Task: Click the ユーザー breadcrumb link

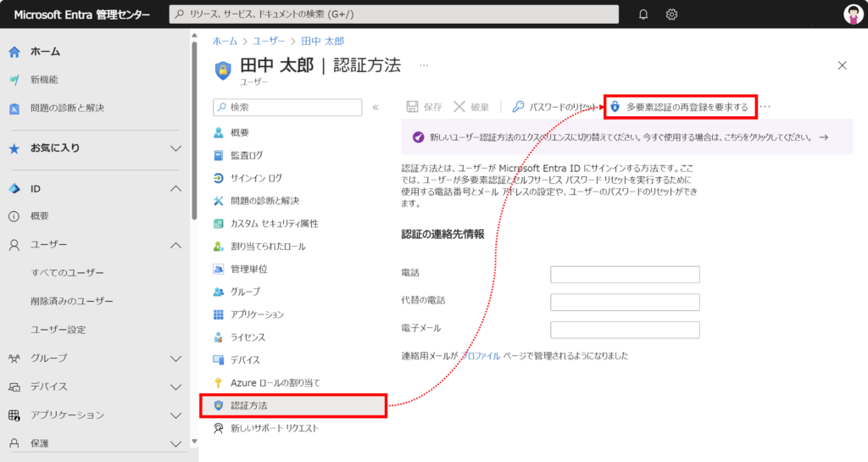Action: point(269,41)
